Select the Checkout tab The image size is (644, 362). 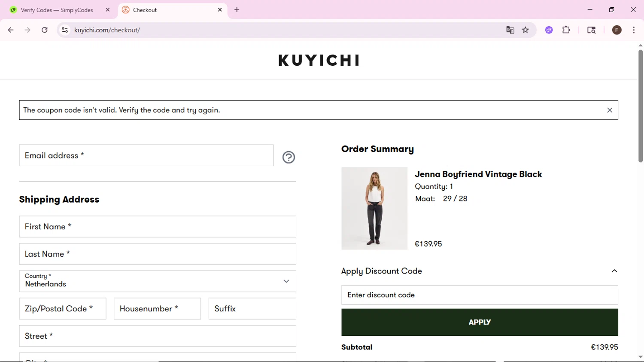pyautogui.click(x=172, y=10)
